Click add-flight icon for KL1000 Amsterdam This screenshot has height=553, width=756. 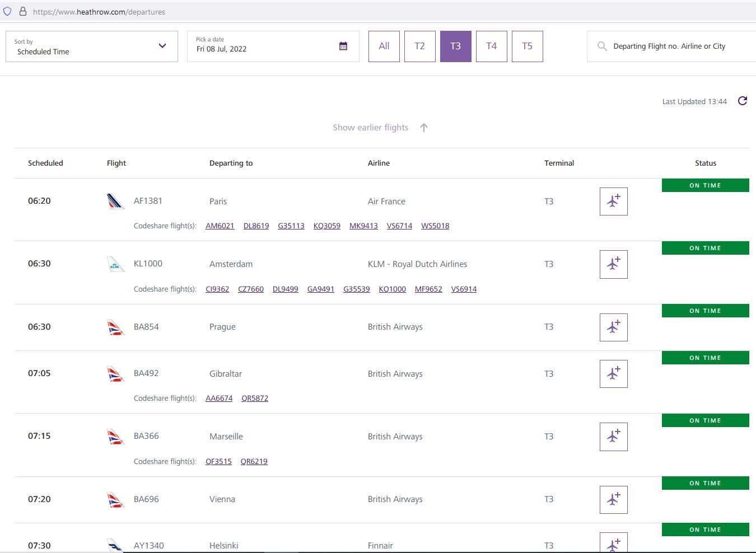[x=613, y=264]
